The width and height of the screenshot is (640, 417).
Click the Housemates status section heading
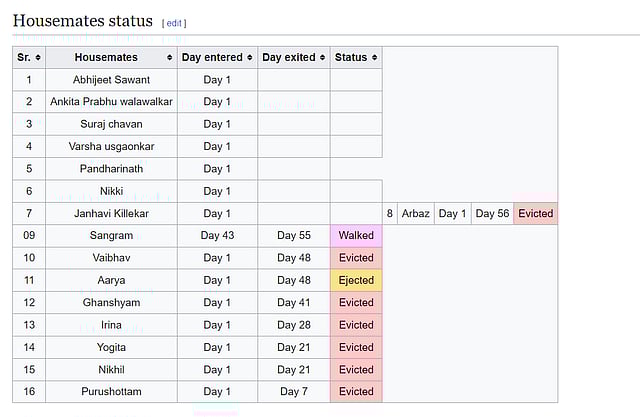click(82, 20)
